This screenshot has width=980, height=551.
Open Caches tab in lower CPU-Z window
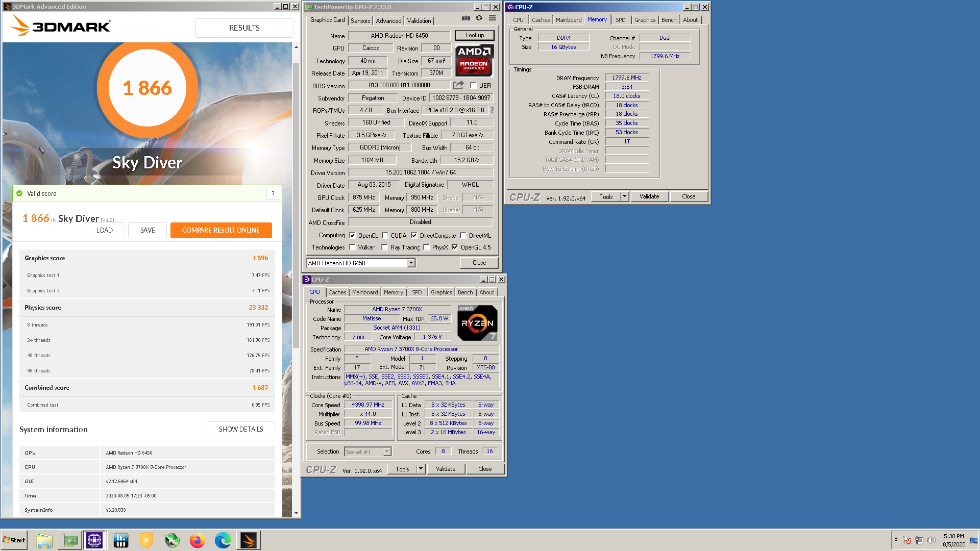pyautogui.click(x=337, y=292)
